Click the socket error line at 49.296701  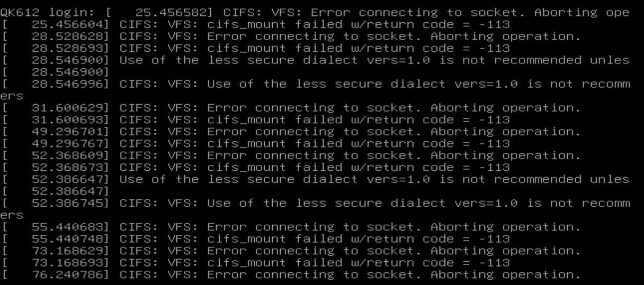pyautogui.click(x=291, y=132)
